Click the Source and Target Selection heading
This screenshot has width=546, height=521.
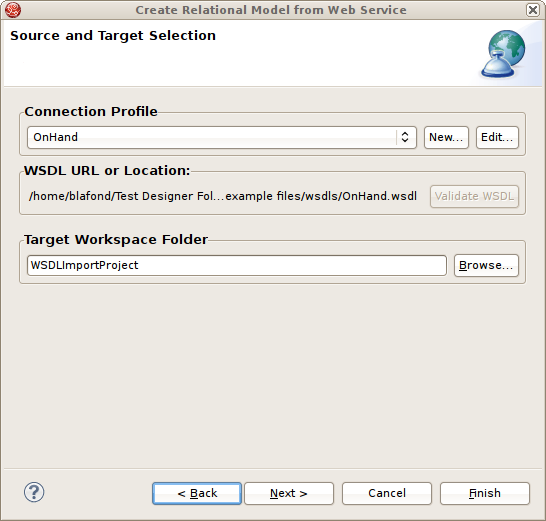[x=113, y=36]
